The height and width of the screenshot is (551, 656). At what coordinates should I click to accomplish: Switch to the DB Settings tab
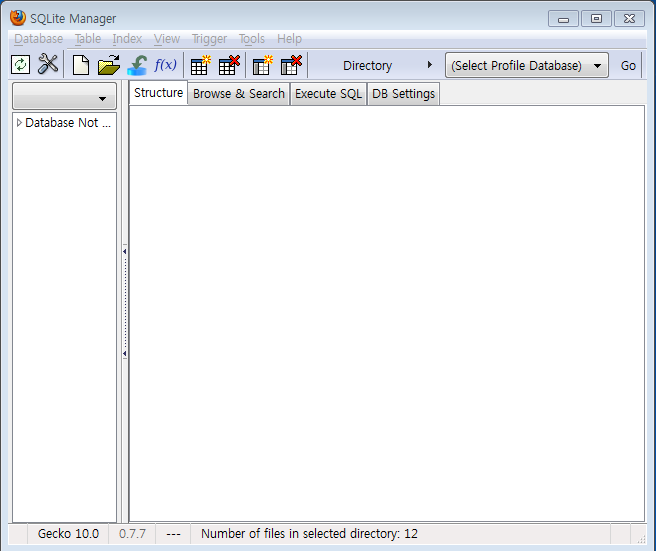(403, 94)
